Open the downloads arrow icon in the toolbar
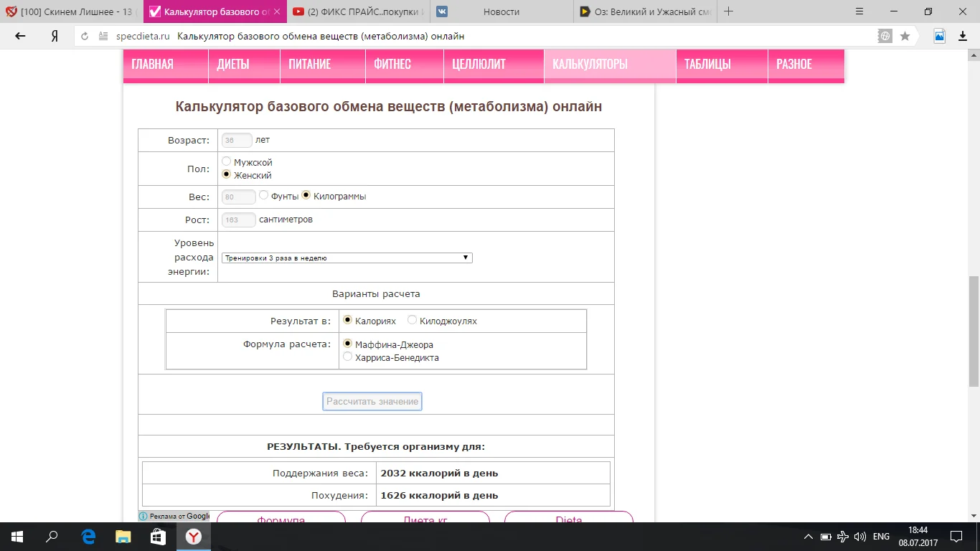Screen dimensions: 980x551 (963, 36)
